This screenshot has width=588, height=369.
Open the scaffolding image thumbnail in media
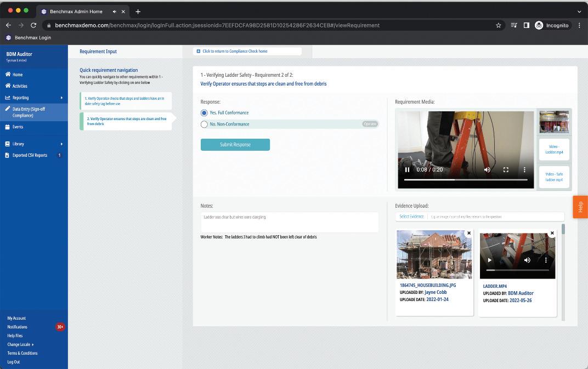tap(554, 122)
